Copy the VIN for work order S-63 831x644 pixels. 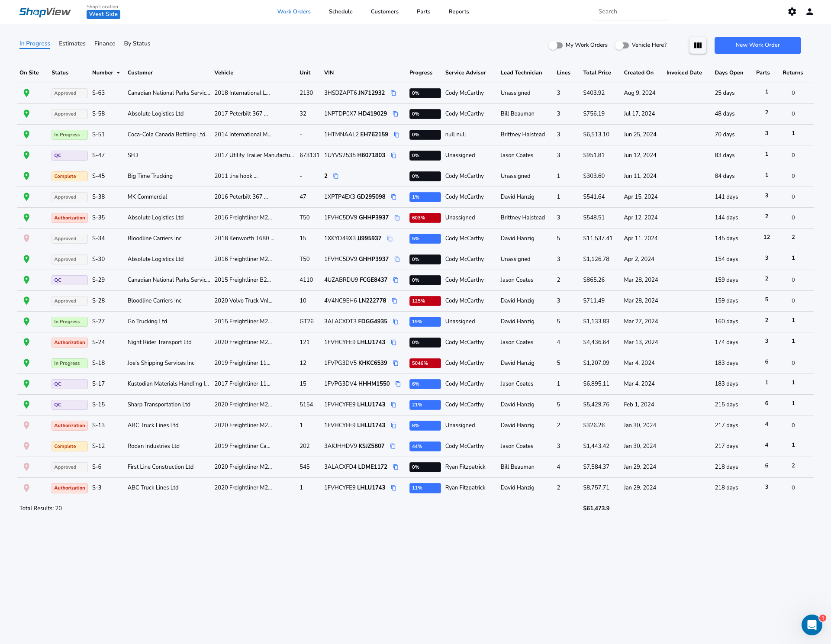tap(393, 93)
